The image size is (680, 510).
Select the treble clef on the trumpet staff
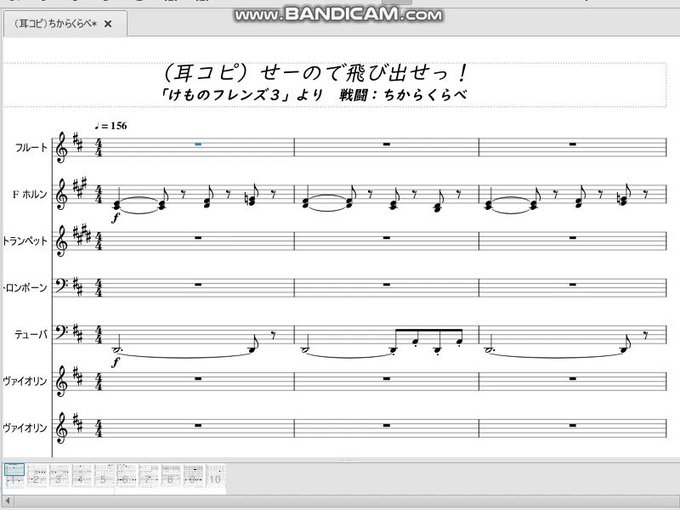tap(62, 242)
